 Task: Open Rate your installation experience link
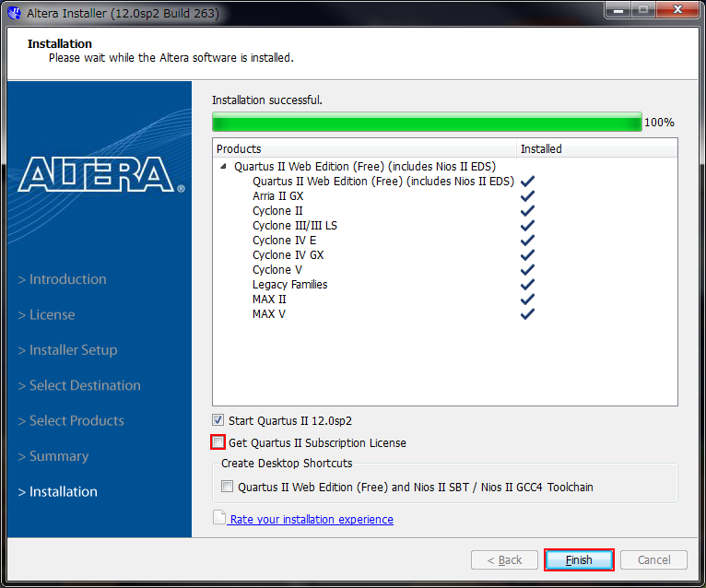point(312,519)
